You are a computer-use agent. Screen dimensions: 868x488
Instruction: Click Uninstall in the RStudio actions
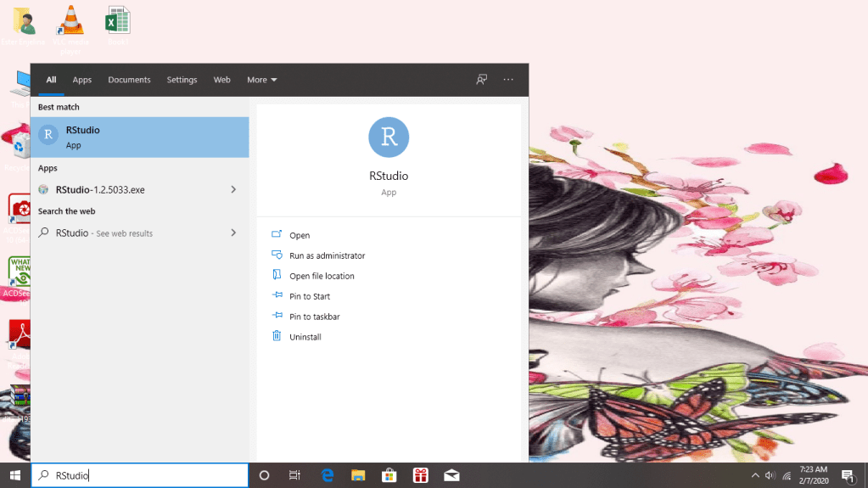305,337
